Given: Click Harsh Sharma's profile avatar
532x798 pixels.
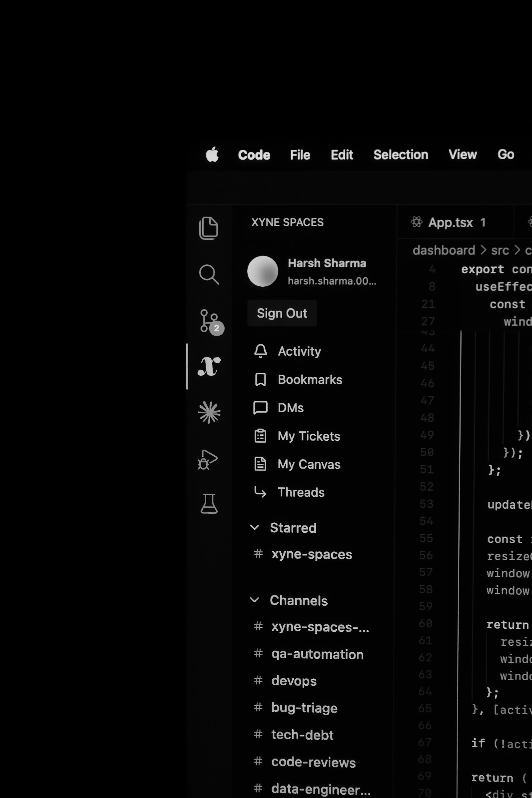Looking at the screenshot, I should [x=263, y=271].
